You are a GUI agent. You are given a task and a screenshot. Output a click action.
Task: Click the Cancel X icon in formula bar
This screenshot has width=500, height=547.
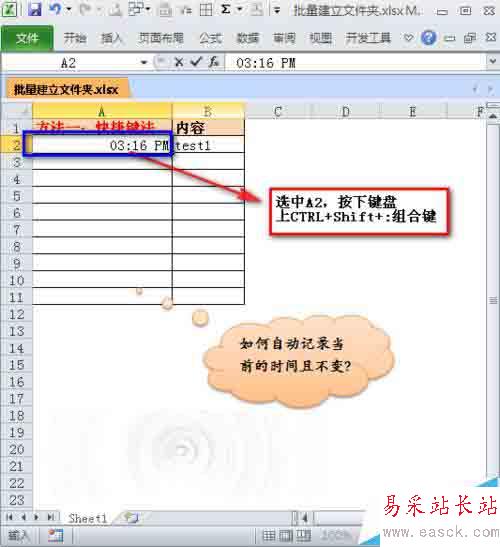point(179,62)
